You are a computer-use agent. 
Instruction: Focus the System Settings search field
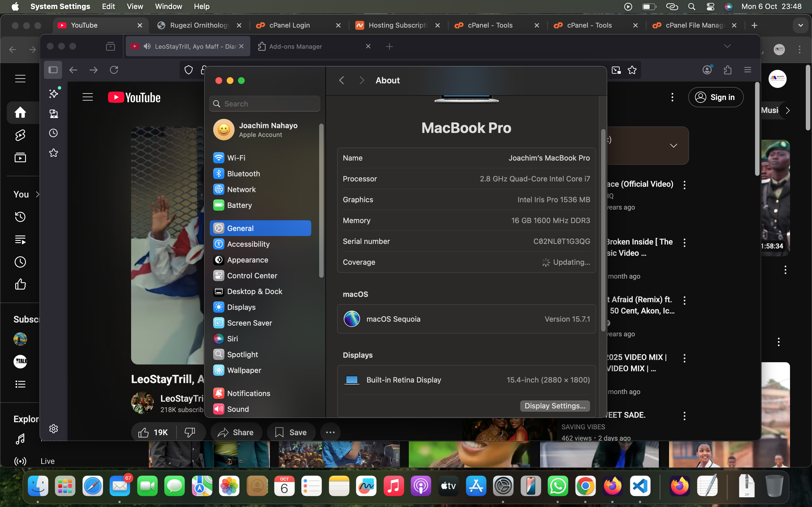pyautogui.click(x=265, y=104)
